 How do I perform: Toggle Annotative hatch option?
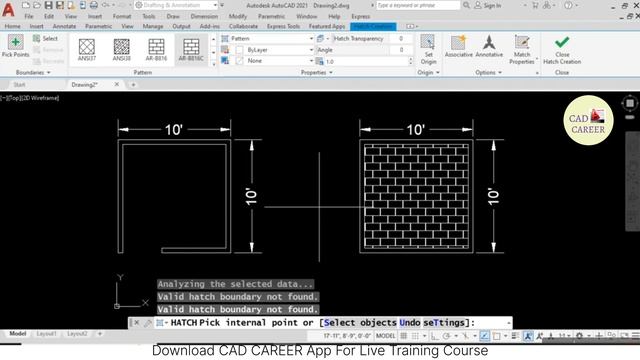(489, 46)
